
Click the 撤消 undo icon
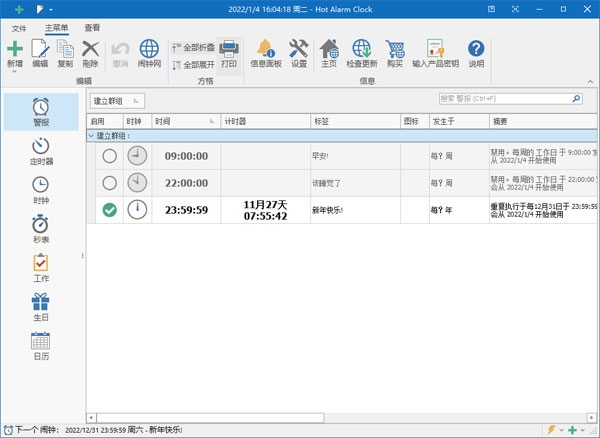tap(120, 49)
